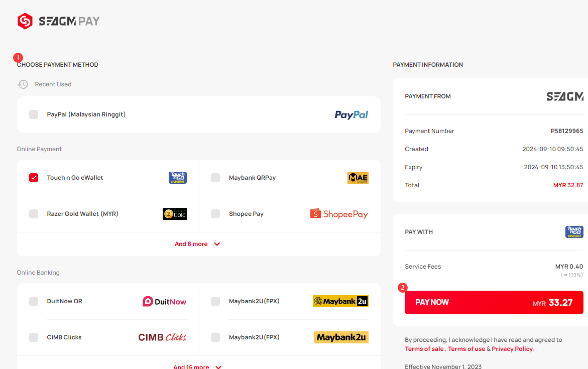Click the 'Online Banking' section heading
The height and width of the screenshot is (369, 588).
coord(38,273)
